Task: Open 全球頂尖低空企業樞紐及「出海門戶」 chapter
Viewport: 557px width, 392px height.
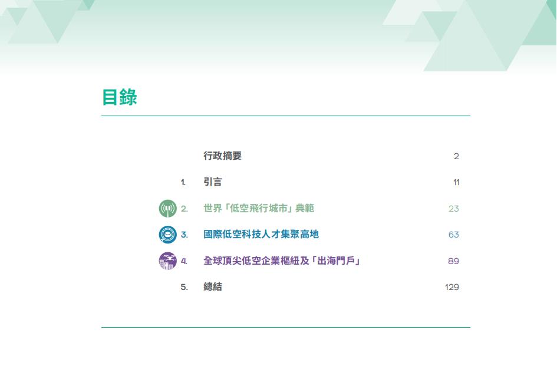Action: tap(282, 261)
